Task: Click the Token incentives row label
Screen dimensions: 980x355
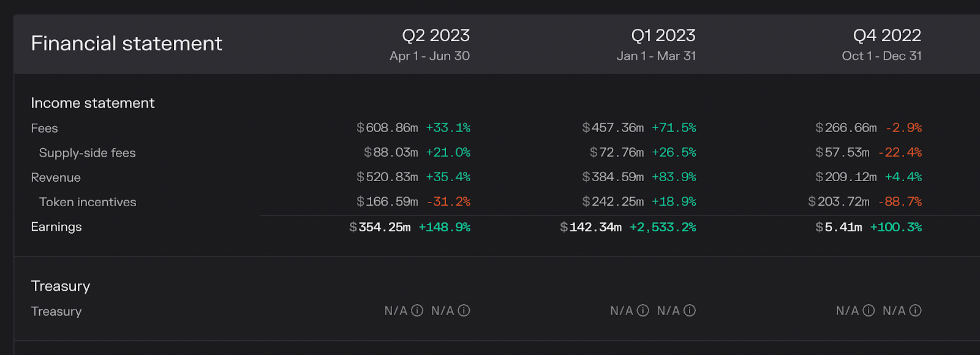Action: [88, 202]
